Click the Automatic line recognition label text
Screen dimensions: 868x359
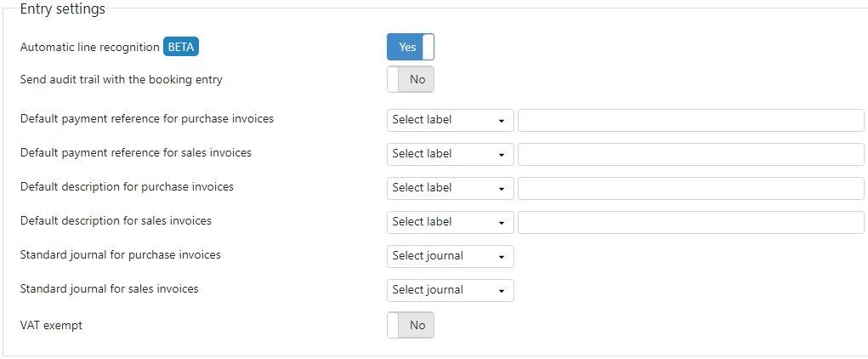click(89, 48)
